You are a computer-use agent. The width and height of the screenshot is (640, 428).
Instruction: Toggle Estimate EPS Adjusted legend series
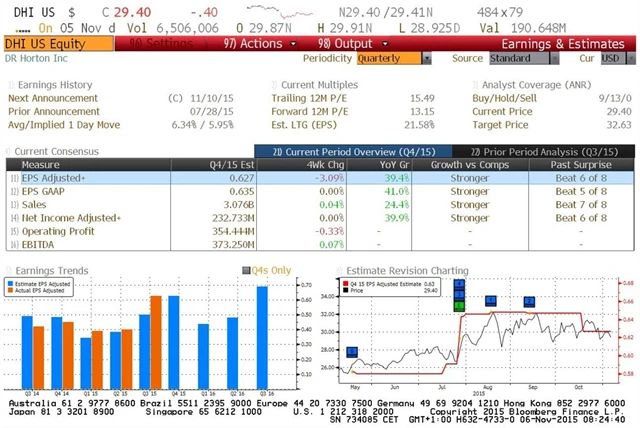pos(13,283)
